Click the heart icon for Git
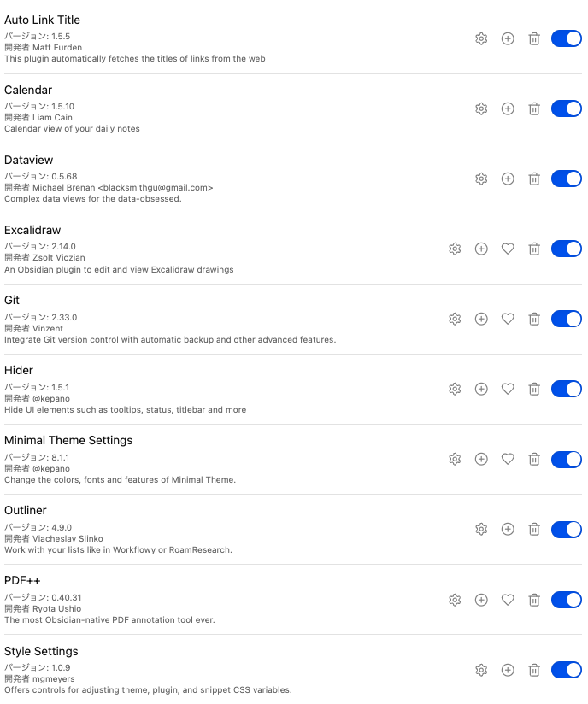This screenshot has height=704, width=588. 508,319
